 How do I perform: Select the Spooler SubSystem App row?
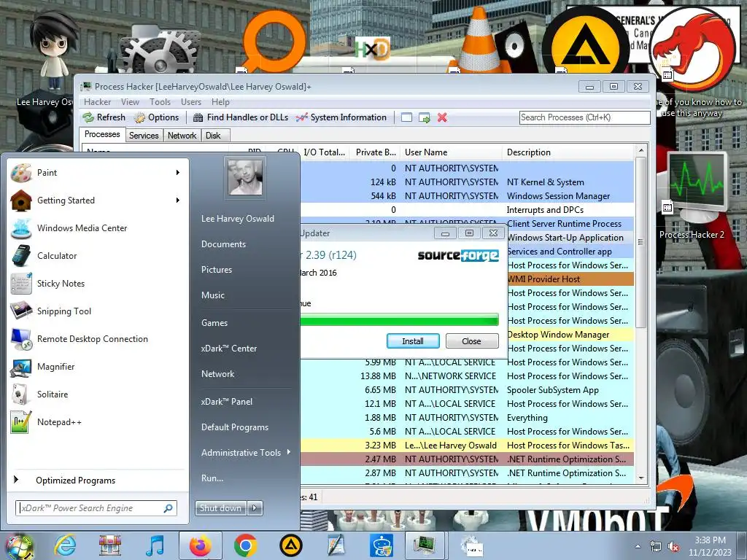[x=467, y=389]
